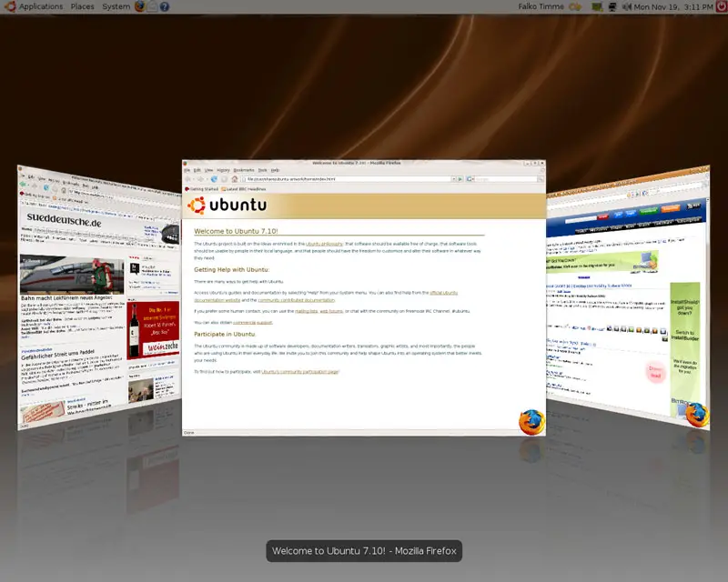Click the green update notifier tray icon

point(597,6)
